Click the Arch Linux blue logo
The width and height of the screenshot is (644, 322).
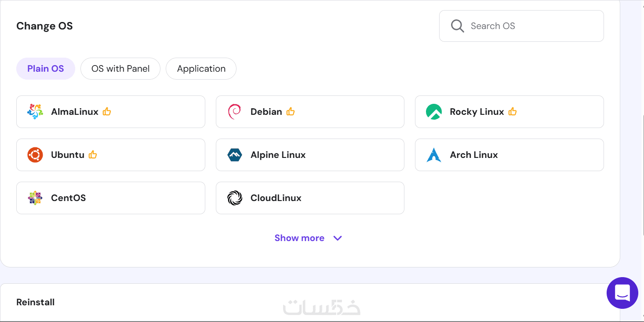tap(434, 155)
